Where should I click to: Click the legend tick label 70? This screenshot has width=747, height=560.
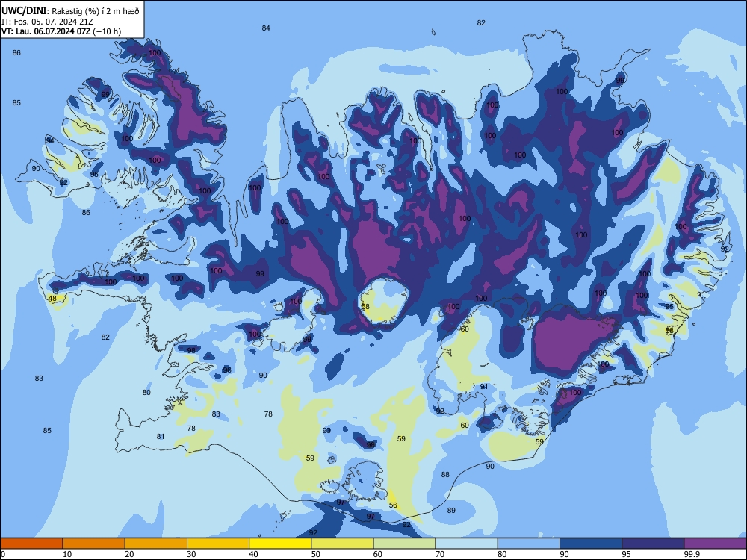(x=440, y=554)
